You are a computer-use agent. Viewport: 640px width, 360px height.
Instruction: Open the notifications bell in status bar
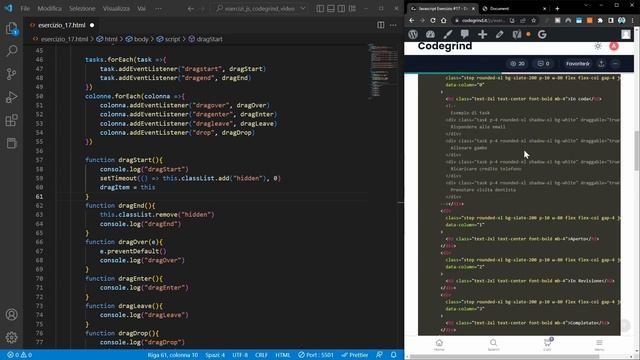(x=393, y=355)
